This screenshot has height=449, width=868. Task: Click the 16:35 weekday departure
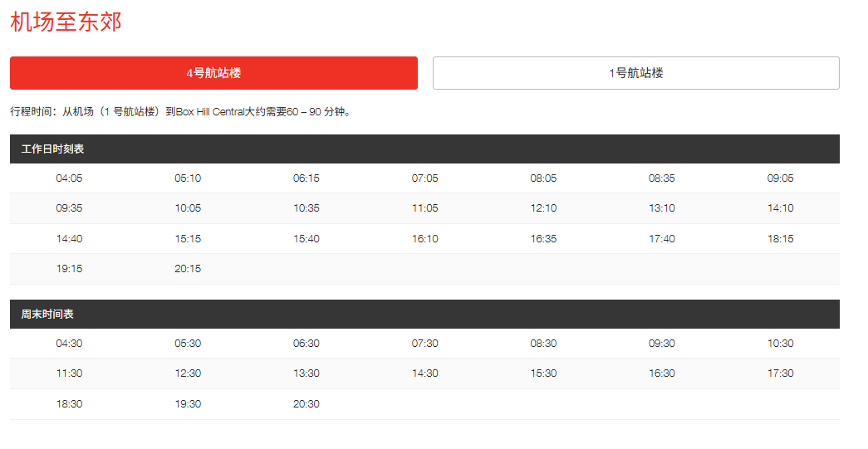pos(543,239)
